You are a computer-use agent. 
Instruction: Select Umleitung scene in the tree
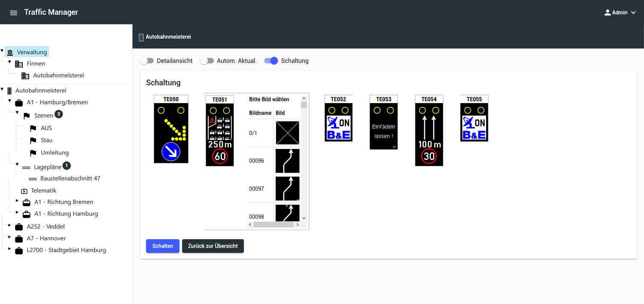[55, 153]
